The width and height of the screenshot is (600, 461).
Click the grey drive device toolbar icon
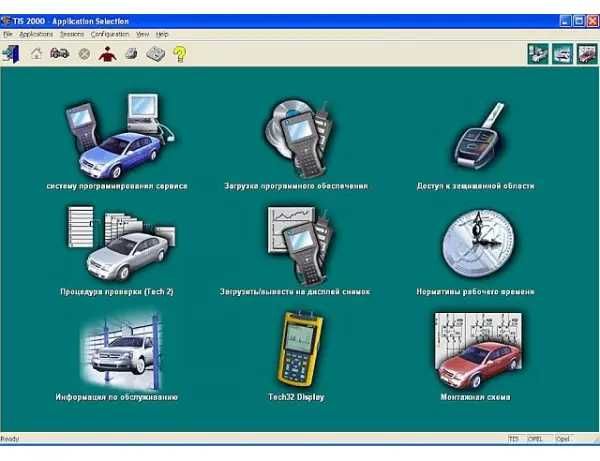click(x=155, y=54)
